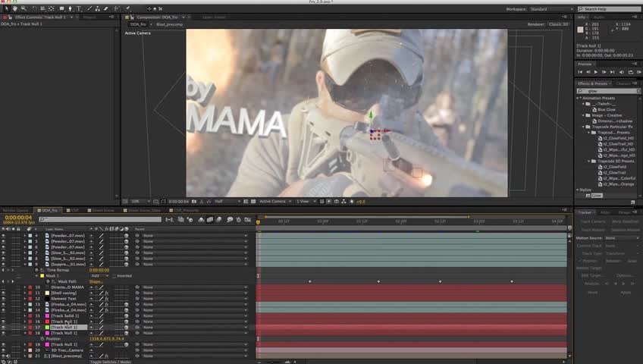Open parent dropdown for layer 12 Element Text
The image size is (643, 364).
[195, 299]
